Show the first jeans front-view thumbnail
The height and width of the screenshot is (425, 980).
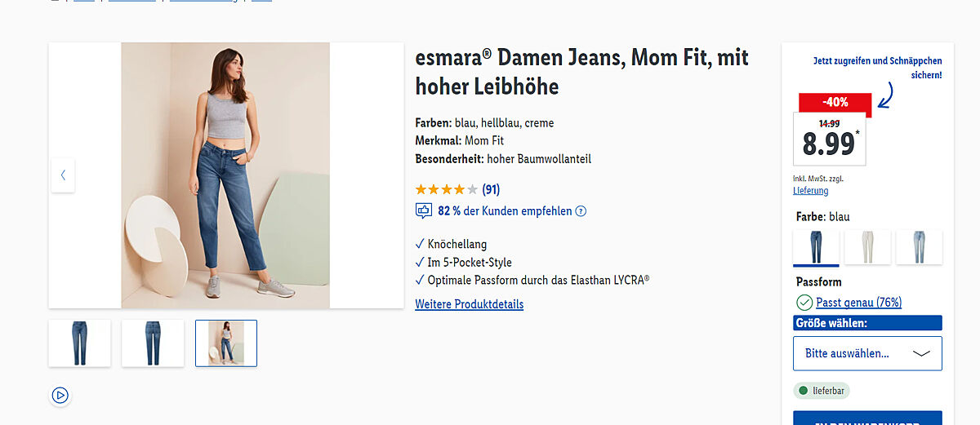click(79, 343)
